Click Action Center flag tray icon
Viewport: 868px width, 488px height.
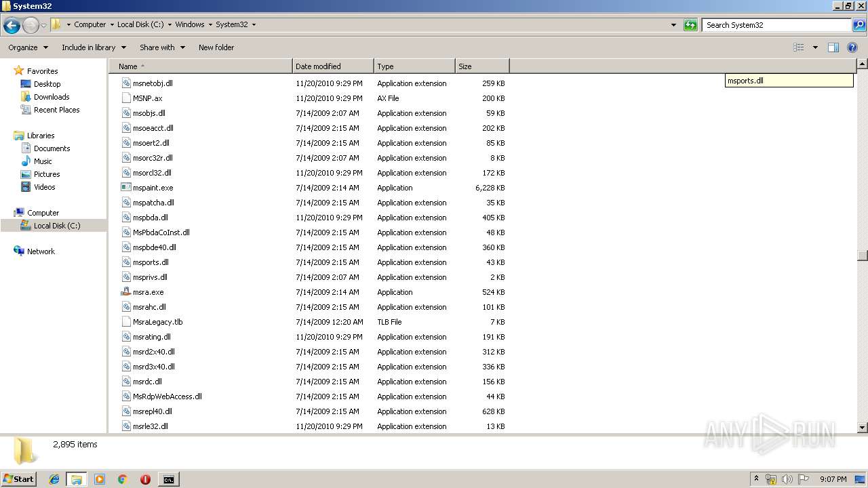click(804, 479)
